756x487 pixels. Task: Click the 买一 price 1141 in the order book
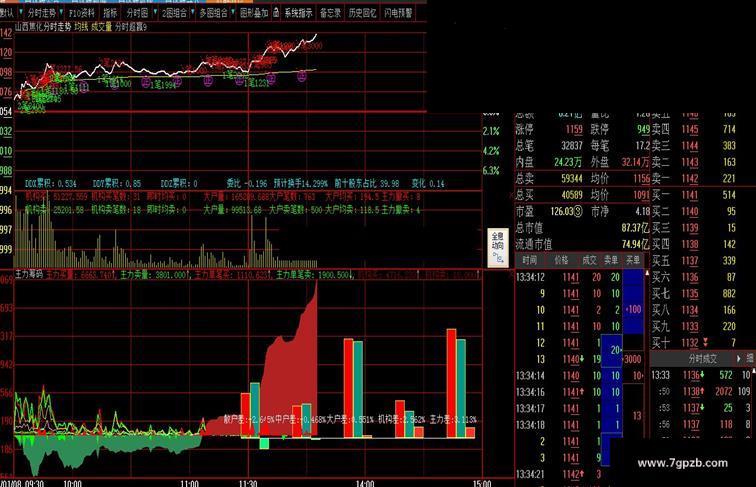[x=690, y=195]
